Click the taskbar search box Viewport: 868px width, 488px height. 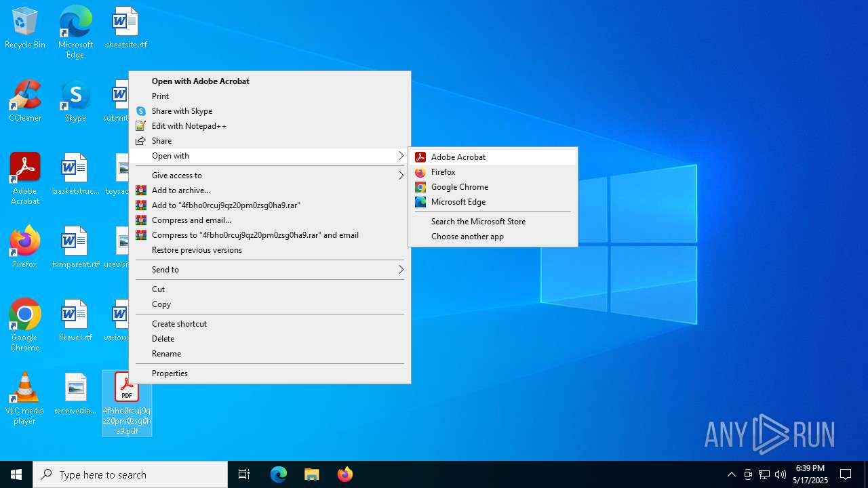[130, 474]
